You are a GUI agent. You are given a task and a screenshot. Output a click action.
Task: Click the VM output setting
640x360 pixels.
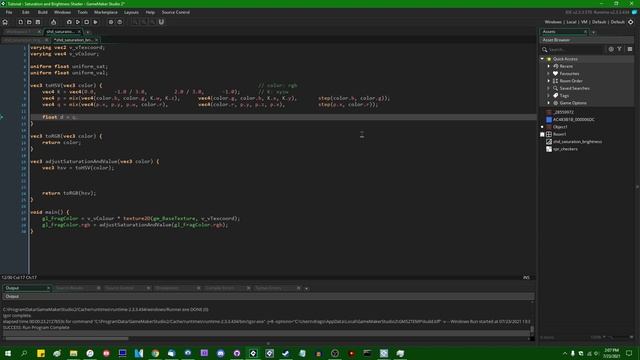584,22
